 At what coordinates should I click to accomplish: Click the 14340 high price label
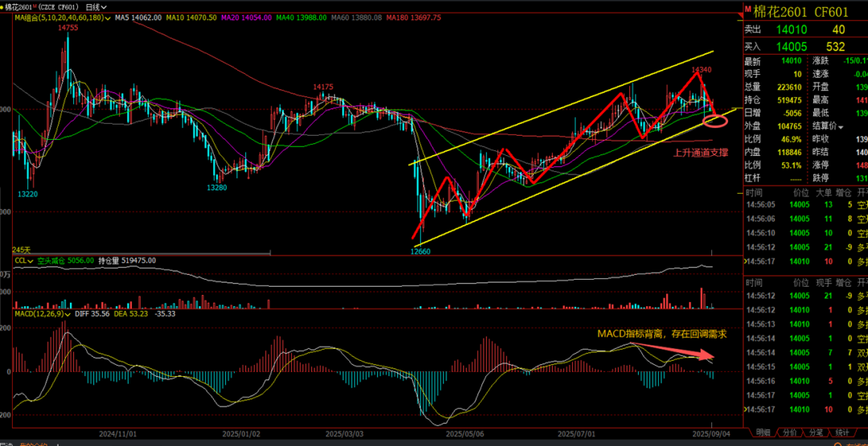[x=701, y=70]
